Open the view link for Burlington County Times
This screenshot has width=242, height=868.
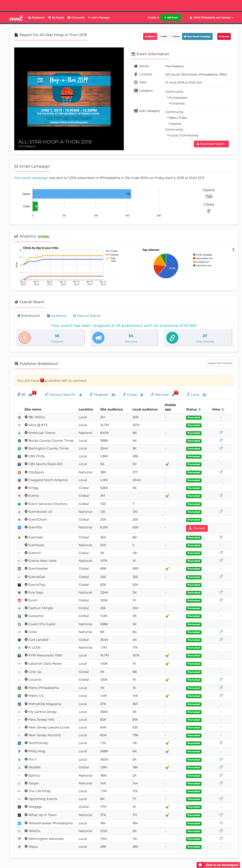pos(221,448)
